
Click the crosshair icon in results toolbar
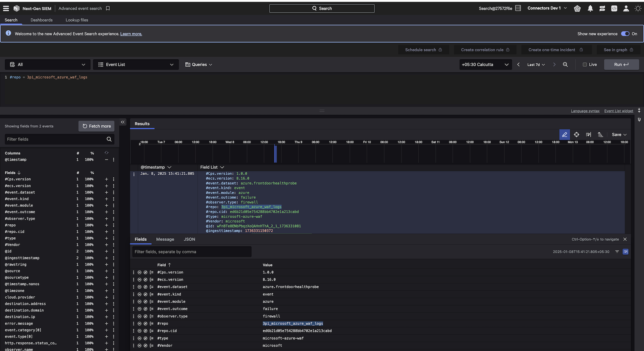tap(576, 134)
